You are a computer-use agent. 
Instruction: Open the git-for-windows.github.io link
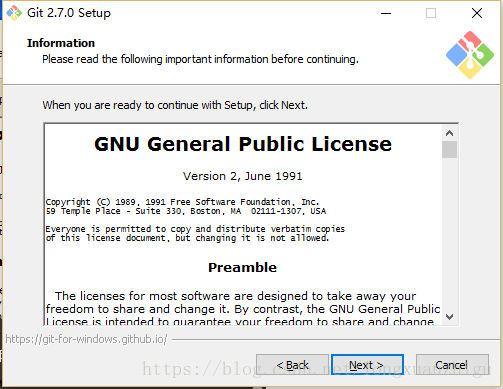click(x=86, y=339)
